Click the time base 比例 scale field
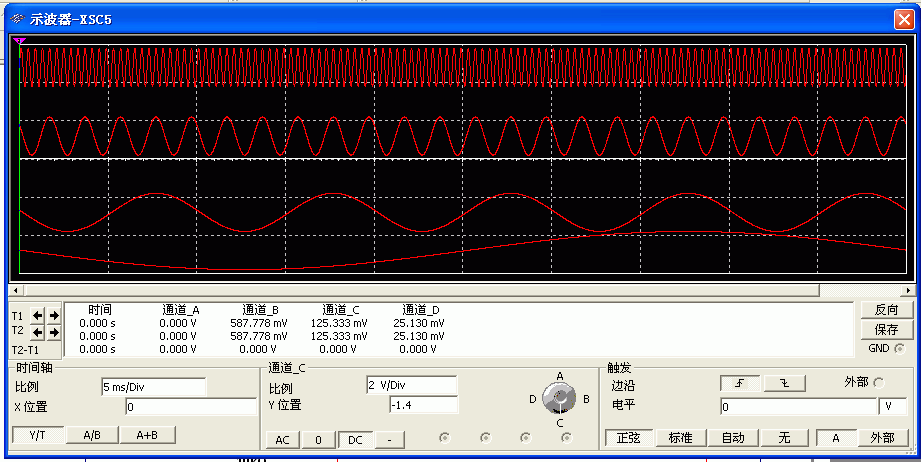Viewport: 921px width, 462px height. click(x=152, y=386)
